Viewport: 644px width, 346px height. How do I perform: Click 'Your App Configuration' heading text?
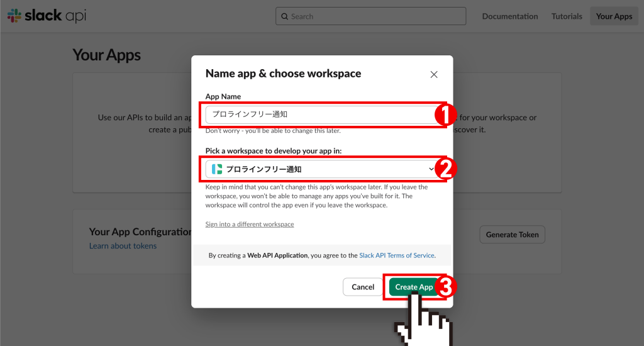[140, 232]
